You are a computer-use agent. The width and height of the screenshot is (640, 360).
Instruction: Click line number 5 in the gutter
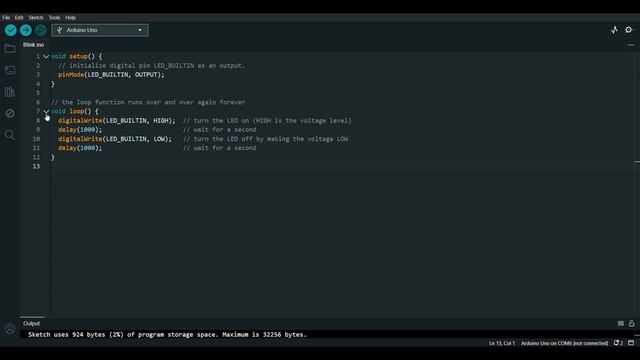coord(38,93)
